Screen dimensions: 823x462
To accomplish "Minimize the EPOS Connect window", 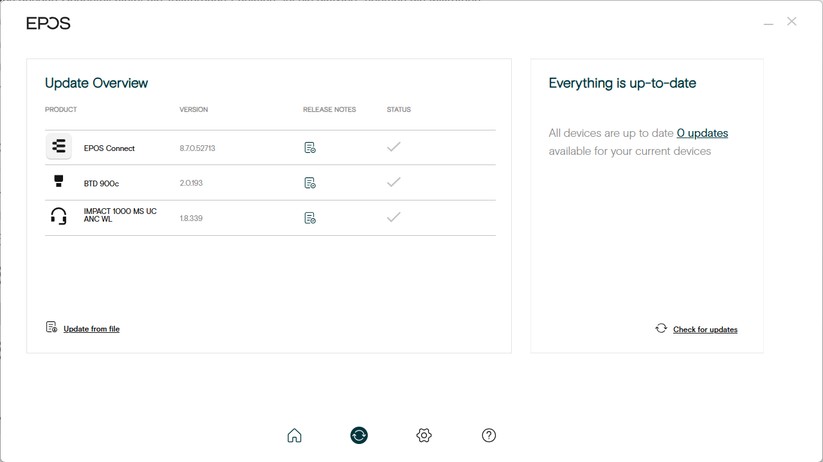I will tap(768, 24).
